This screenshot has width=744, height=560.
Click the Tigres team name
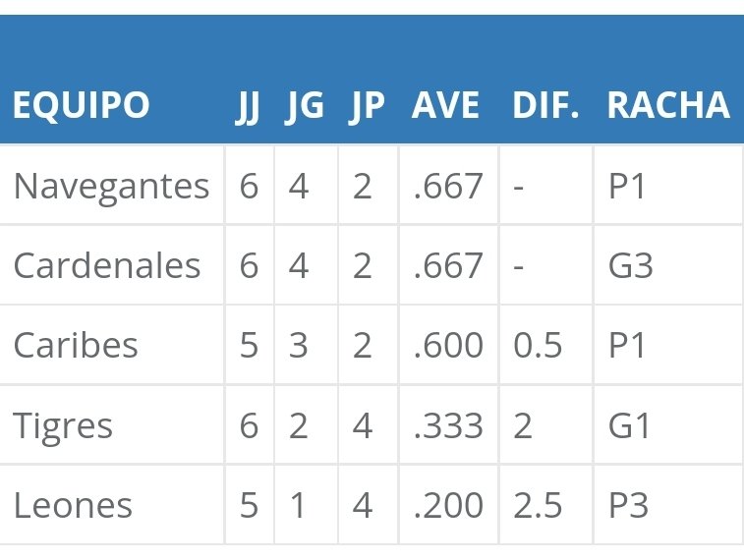(63, 426)
